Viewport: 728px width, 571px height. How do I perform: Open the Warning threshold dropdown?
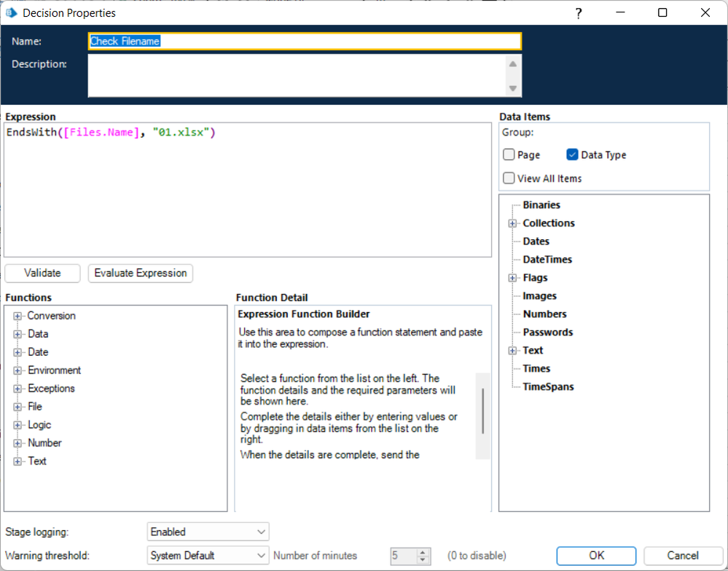208,556
